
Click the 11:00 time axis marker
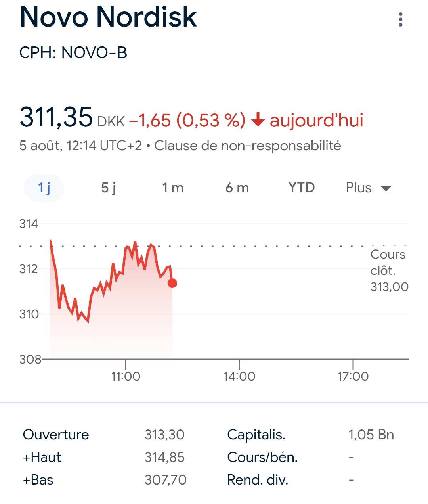[126, 376]
